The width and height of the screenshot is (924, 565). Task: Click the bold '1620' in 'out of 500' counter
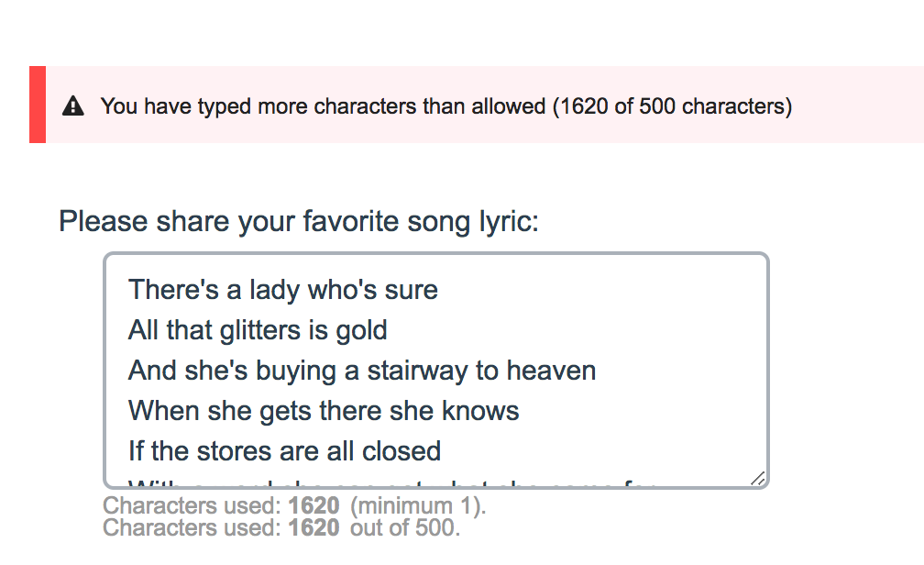pos(313,527)
